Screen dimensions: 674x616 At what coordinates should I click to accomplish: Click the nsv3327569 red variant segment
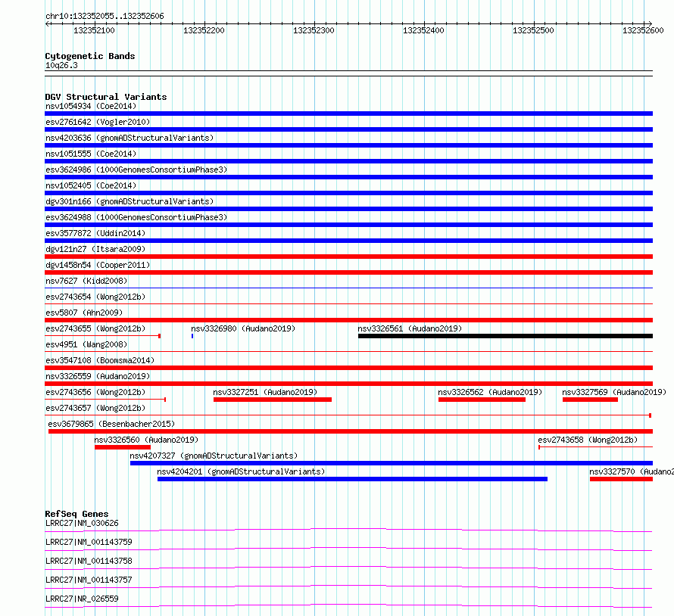click(590, 400)
